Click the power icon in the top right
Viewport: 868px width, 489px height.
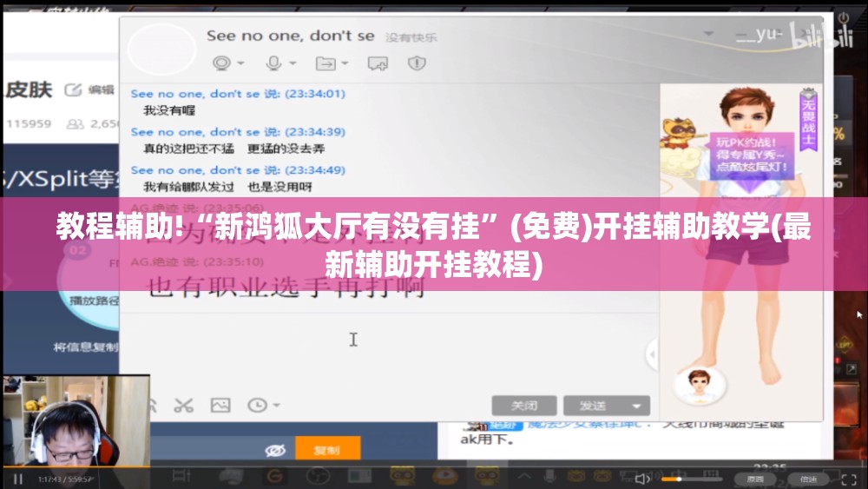tap(844, 17)
